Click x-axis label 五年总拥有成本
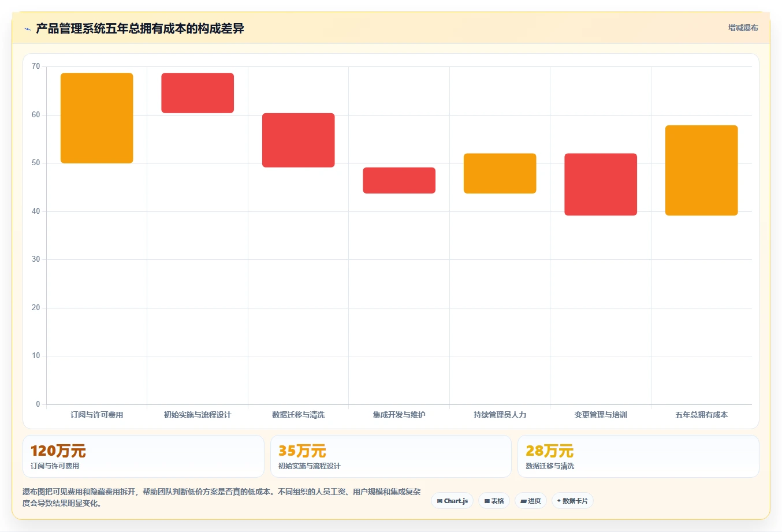Screen dimensions: 782x532 [702, 415]
